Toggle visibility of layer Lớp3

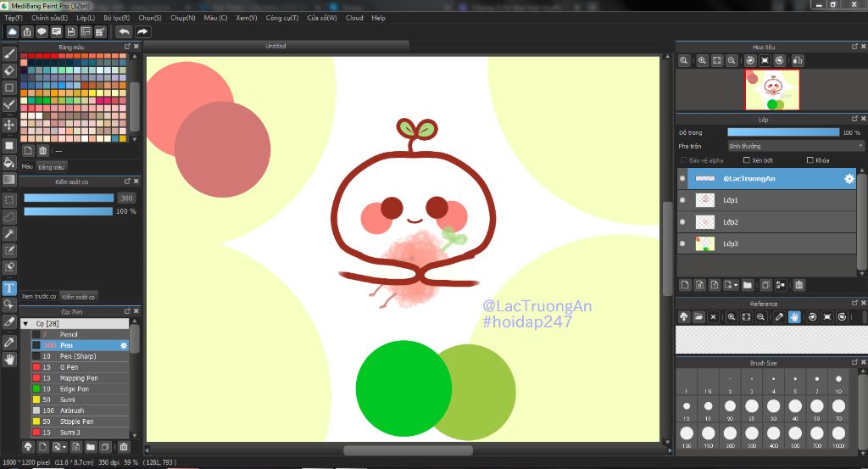682,243
